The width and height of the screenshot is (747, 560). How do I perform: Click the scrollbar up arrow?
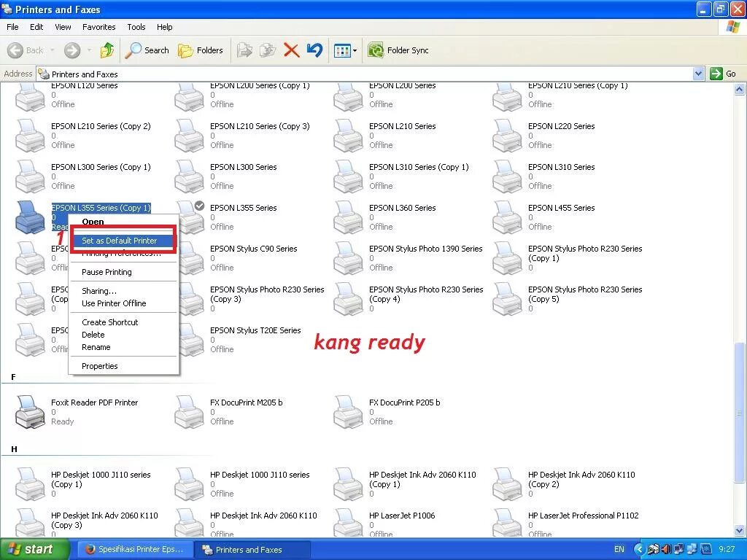(x=740, y=89)
